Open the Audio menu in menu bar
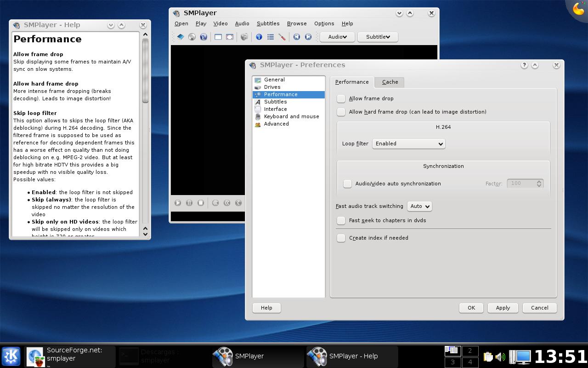Image resolution: width=588 pixels, height=368 pixels. coord(242,23)
